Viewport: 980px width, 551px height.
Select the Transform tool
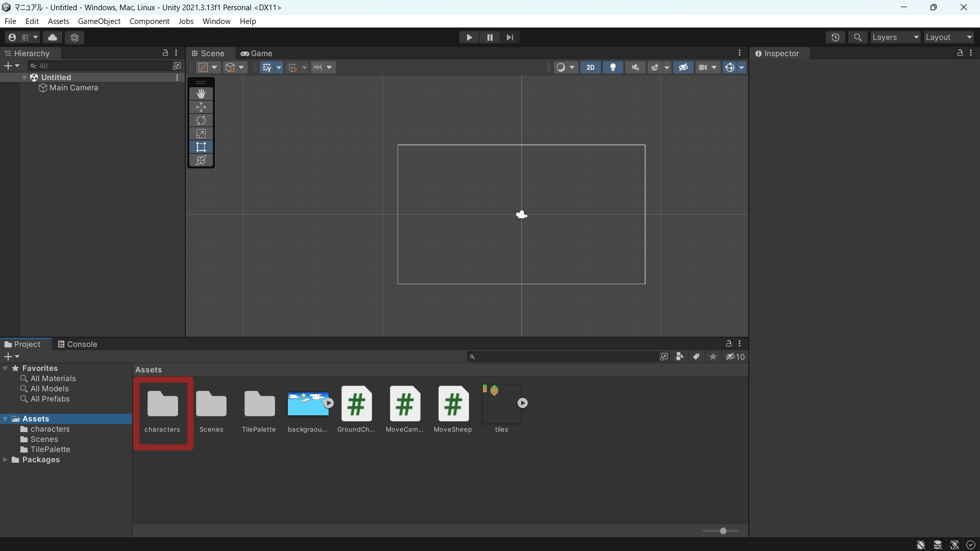click(x=201, y=160)
